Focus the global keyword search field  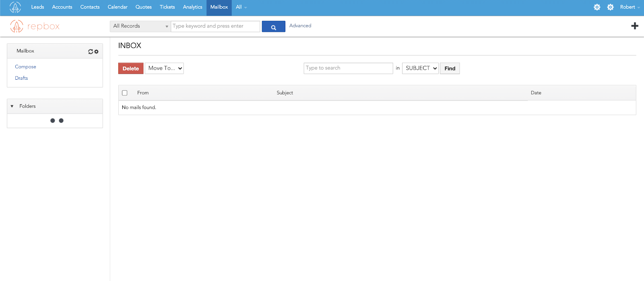pos(215,26)
